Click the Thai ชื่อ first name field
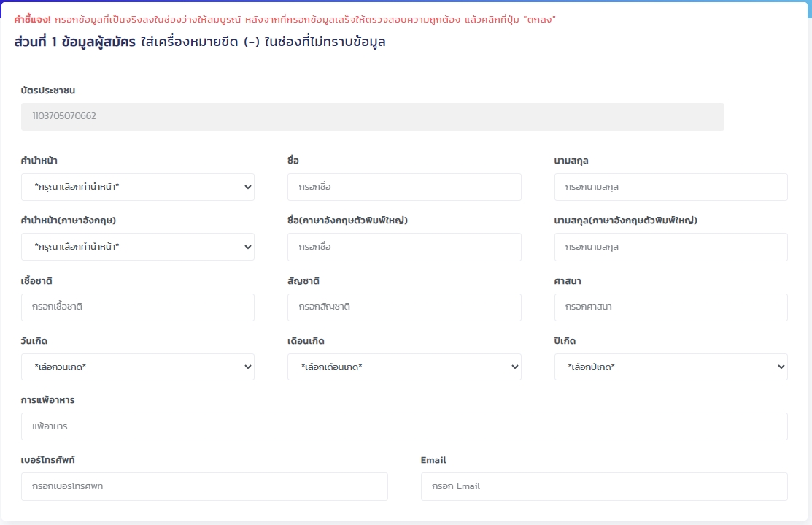Viewport: 812px width, 525px height. (404, 187)
